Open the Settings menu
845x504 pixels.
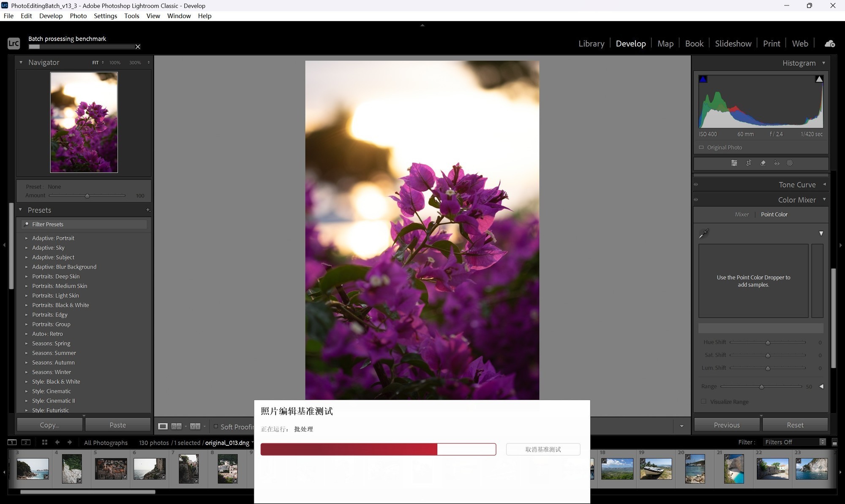[105, 16]
